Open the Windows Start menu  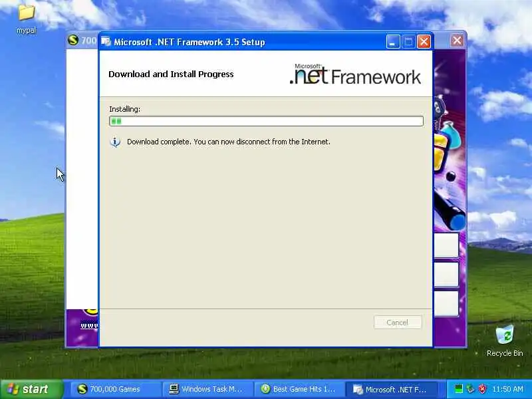(31, 389)
